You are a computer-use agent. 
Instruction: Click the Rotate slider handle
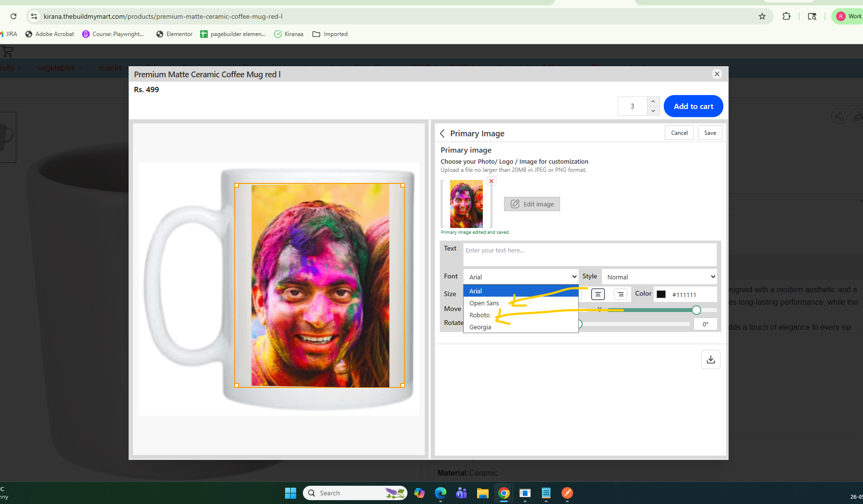(580, 324)
